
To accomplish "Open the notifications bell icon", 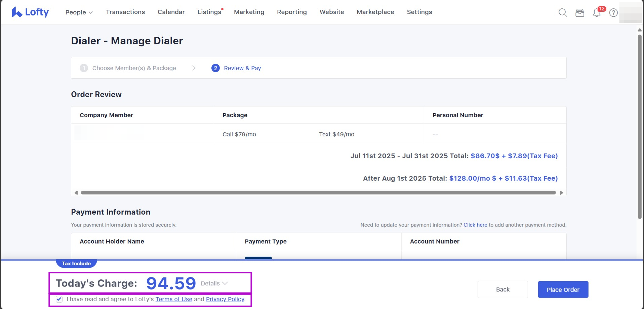I will [x=597, y=13].
